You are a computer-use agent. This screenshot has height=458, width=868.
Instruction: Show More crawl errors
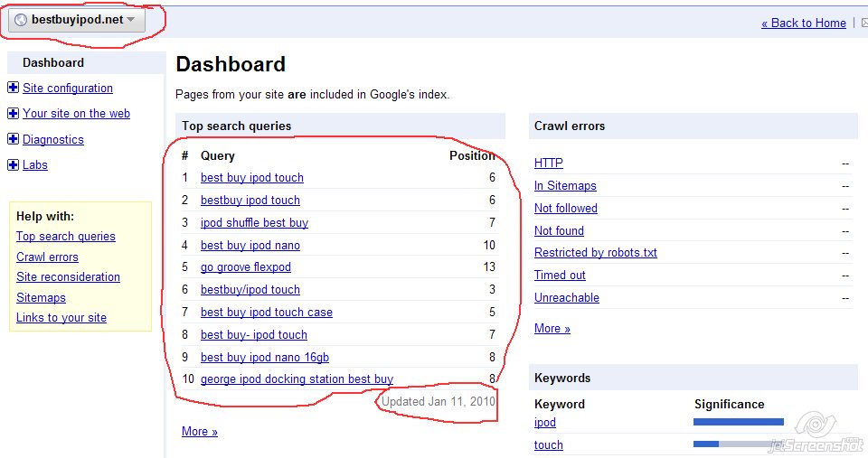pyautogui.click(x=552, y=329)
